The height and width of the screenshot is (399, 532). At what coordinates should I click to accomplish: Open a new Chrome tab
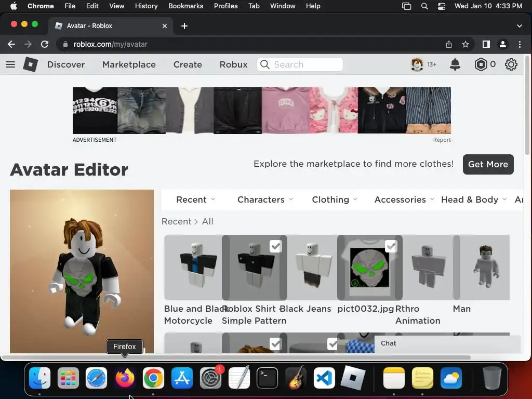tap(184, 26)
